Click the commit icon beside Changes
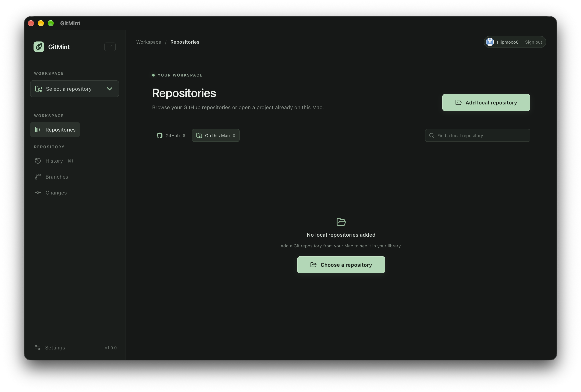Viewport: 581px width, 392px height. point(38,193)
